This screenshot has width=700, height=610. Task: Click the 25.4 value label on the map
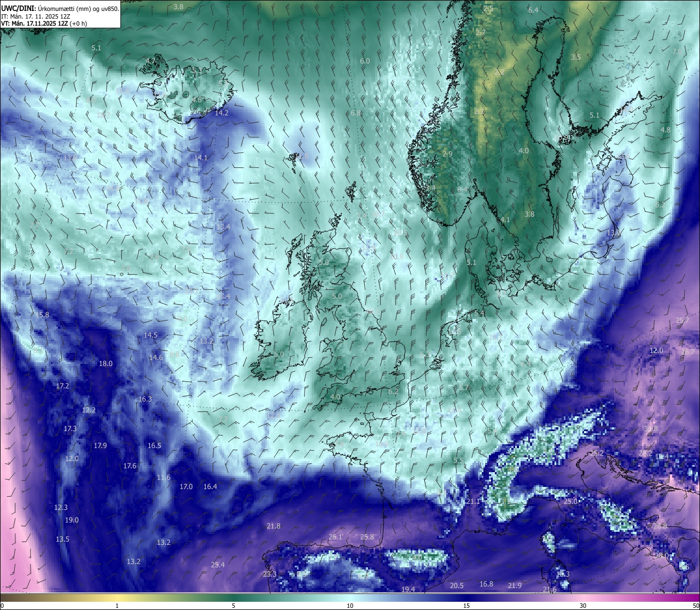click(218, 565)
